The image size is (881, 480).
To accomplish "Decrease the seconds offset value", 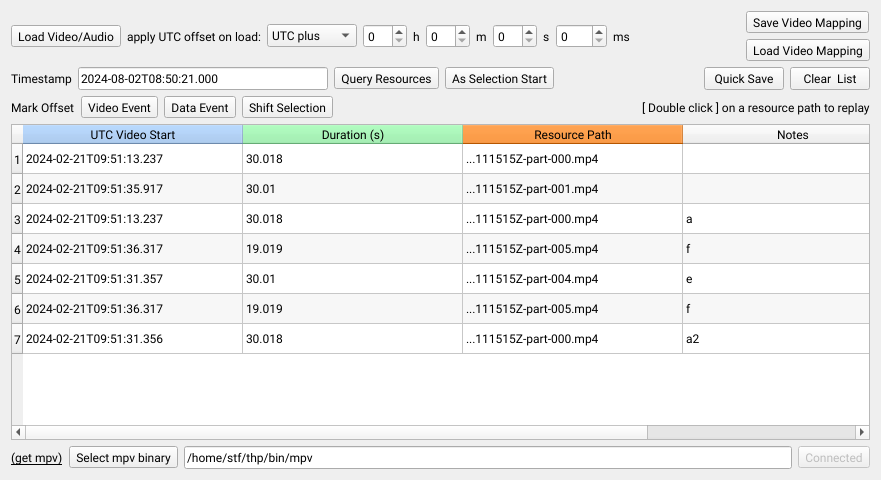I will pyautogui.click(x=529, y=41).
